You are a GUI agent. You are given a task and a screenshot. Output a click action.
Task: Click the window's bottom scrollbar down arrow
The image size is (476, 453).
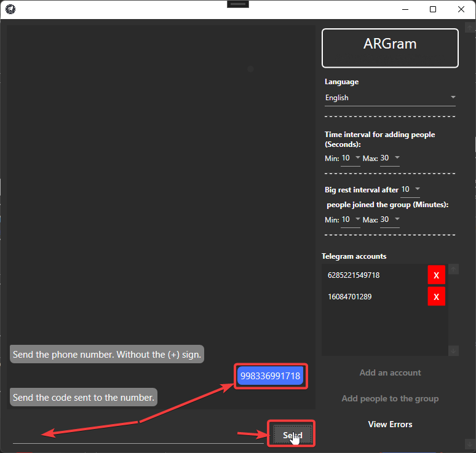(470, 444)
